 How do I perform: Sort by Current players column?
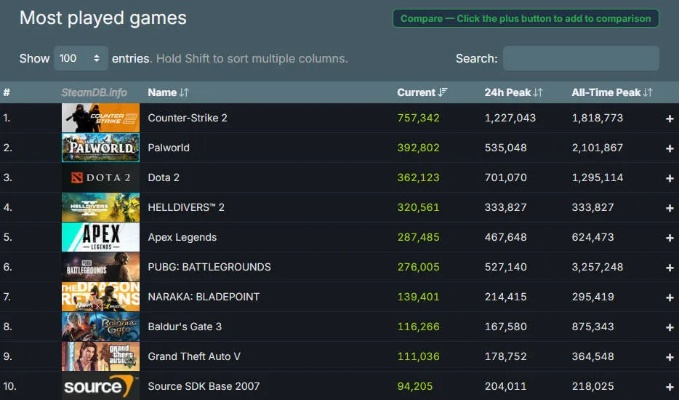point(422,93)
